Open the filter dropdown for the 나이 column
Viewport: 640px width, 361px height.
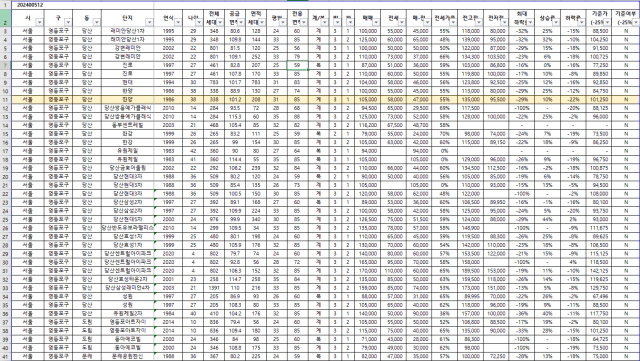[x=199, y=22]
